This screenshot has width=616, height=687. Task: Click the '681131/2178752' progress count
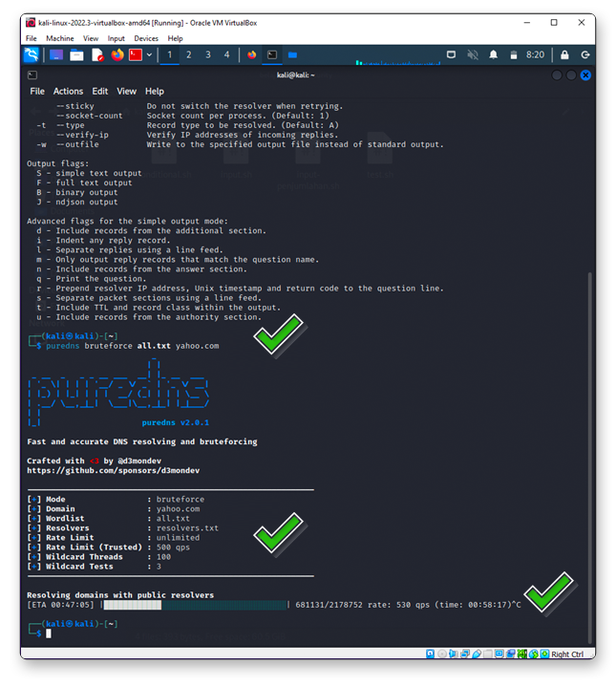329,605
